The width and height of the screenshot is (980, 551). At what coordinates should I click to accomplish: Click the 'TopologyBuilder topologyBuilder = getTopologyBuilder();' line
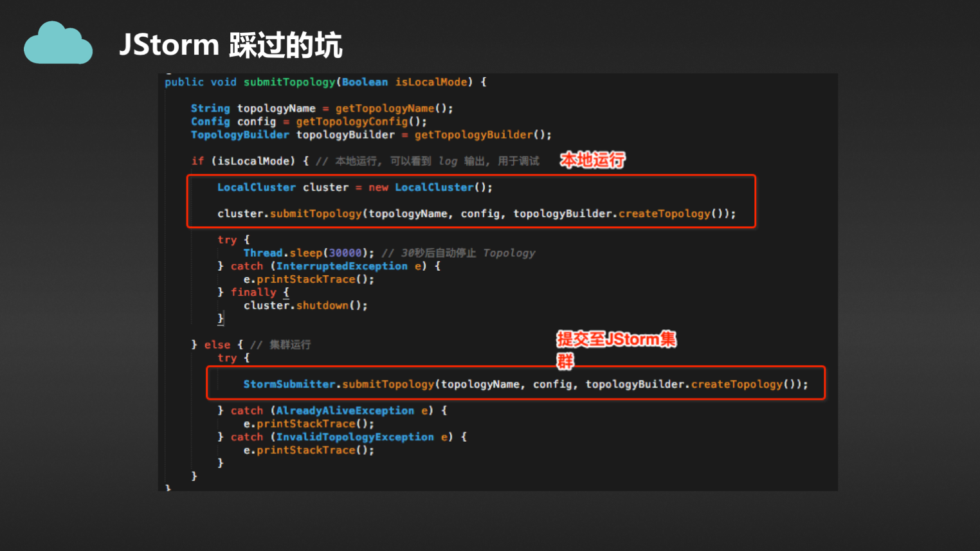point(371,135)
